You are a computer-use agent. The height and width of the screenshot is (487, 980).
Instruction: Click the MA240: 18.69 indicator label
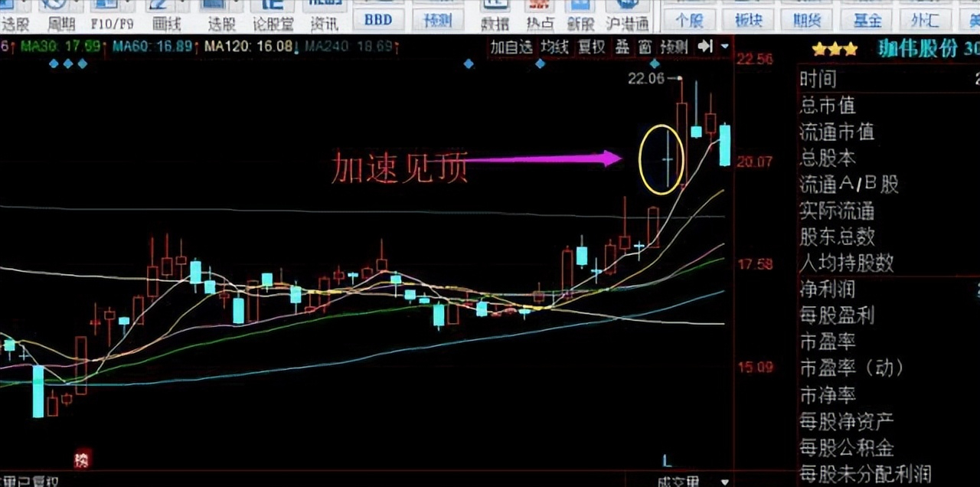[351, 47]
